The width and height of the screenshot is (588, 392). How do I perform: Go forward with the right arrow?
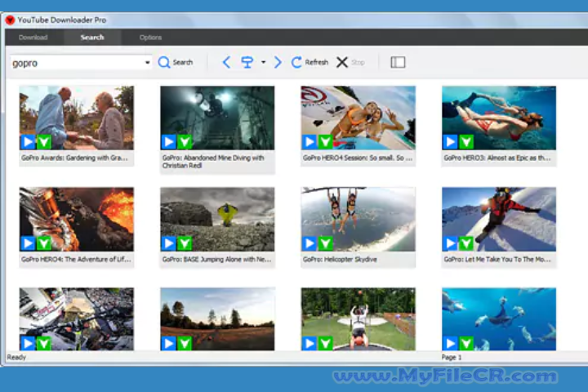tap(278, 62)
